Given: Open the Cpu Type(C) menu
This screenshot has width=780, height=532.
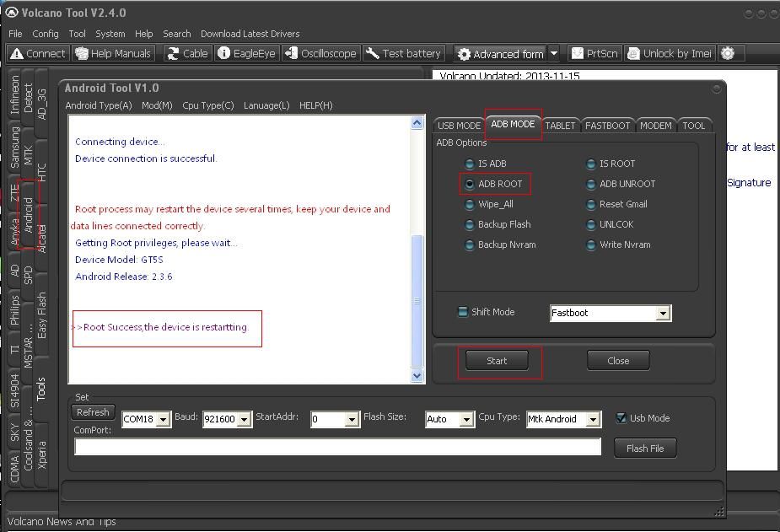Looking at the screenshot, I should (208, 105).
